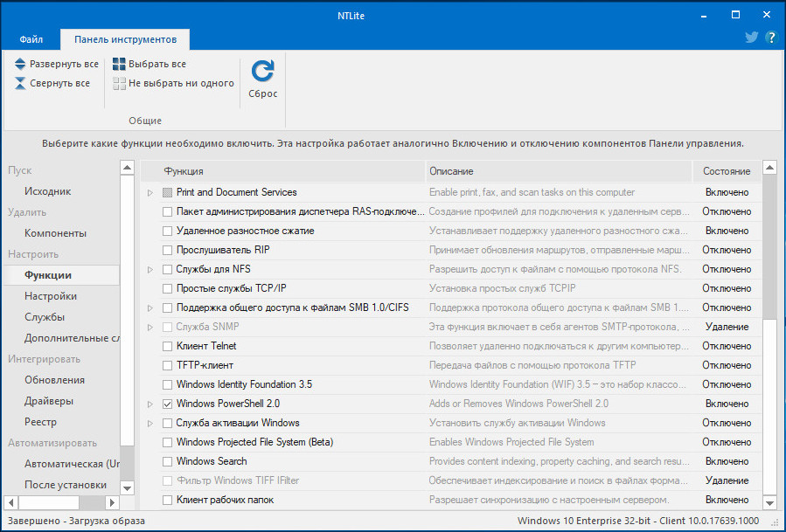Viewport: 786px width, 532px height.
Task: Expand Windows PowerShell 2.0 node
Action: (150, 404)
